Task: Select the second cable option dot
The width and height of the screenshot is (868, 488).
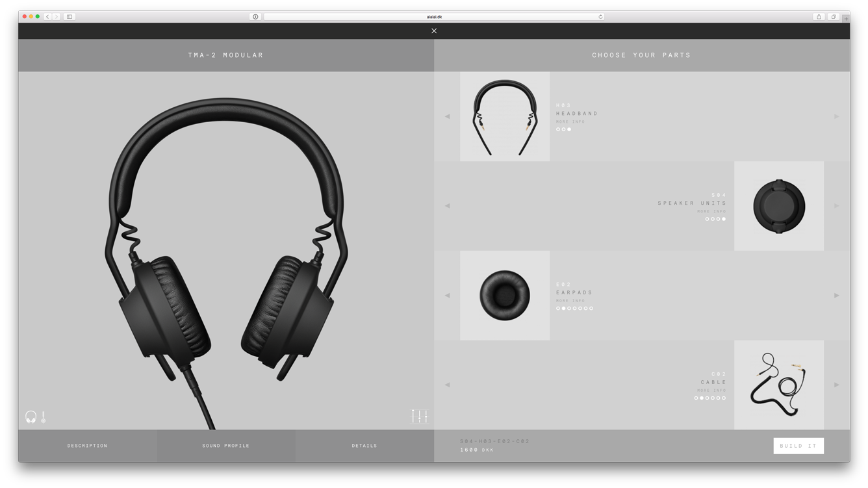Action: tap(702, 398)
